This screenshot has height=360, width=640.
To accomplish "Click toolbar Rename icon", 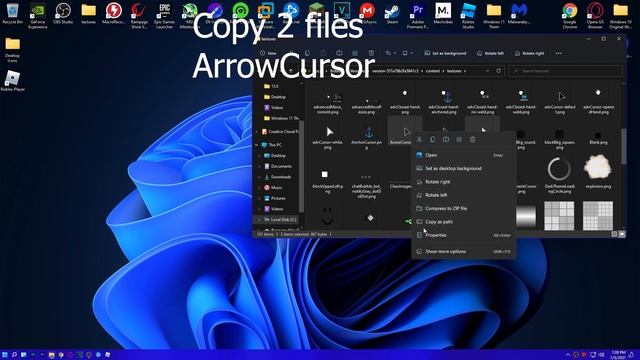I will pos(339,53).
